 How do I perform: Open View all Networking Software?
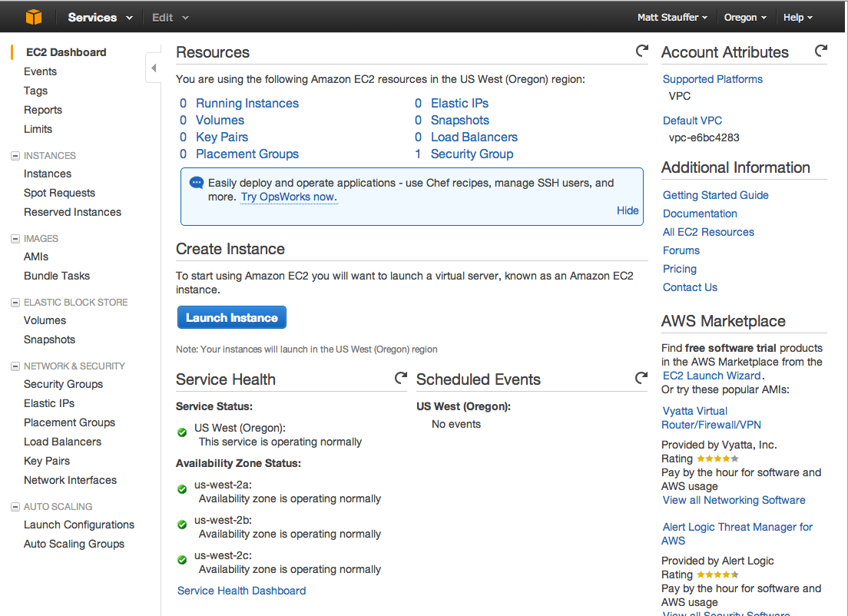point(734,500)
